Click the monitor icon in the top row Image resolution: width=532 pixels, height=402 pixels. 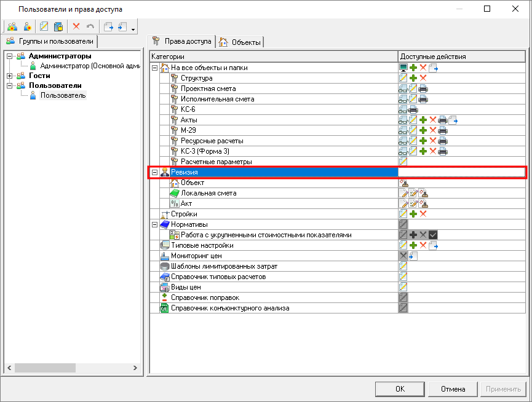click(x=403, y=68)
